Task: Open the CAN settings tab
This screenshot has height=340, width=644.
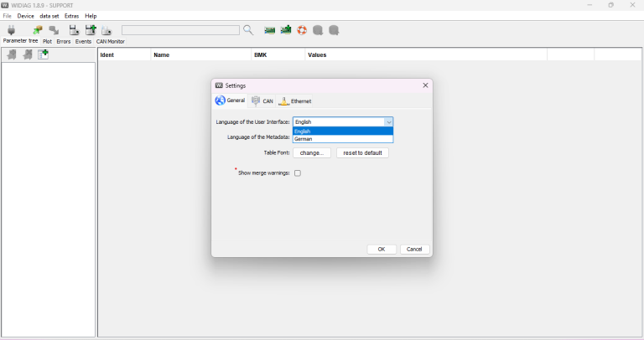Action: 262,100
